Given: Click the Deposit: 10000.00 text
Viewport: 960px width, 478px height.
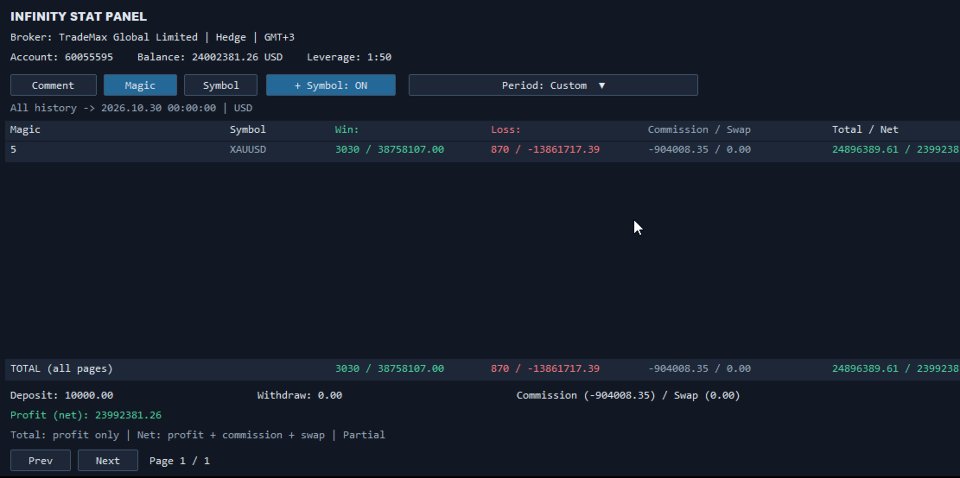Looking at the screenshot, I should (61, 395).
